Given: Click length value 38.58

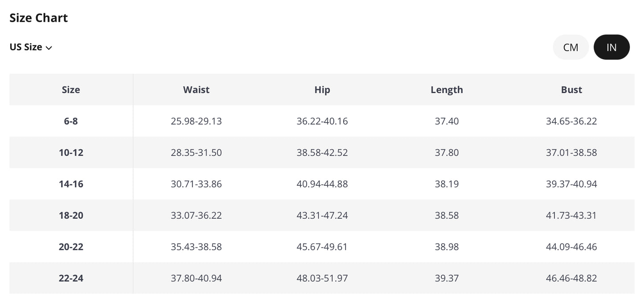Looking at the screenshot, I should [x=447, y=216].
